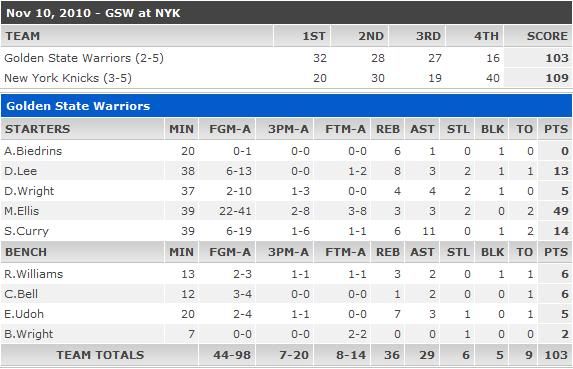Click B.Wright bench player name
Image resolution: width=573 pixels, height=369 pixels.
pos(29,334)
